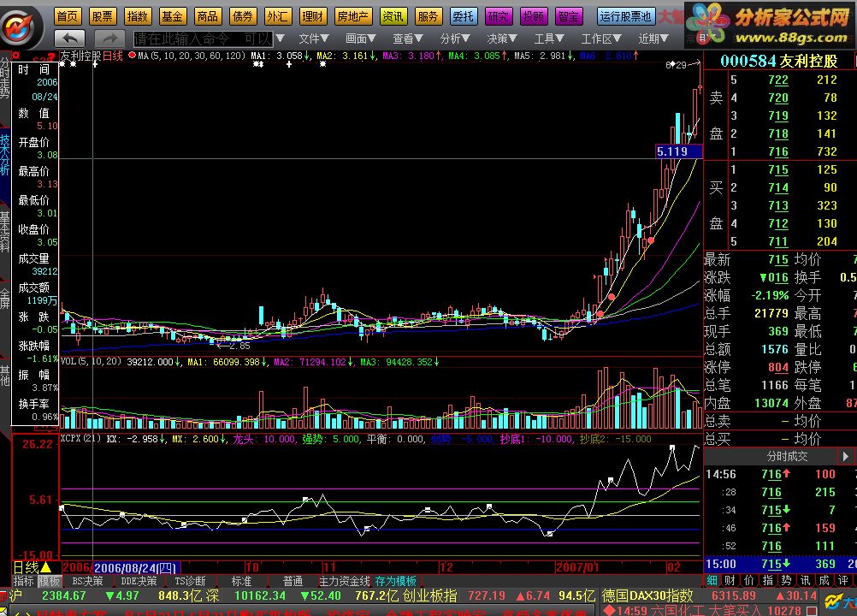Click the lightning logo icon at bottom right

click(x=833, y=602)
